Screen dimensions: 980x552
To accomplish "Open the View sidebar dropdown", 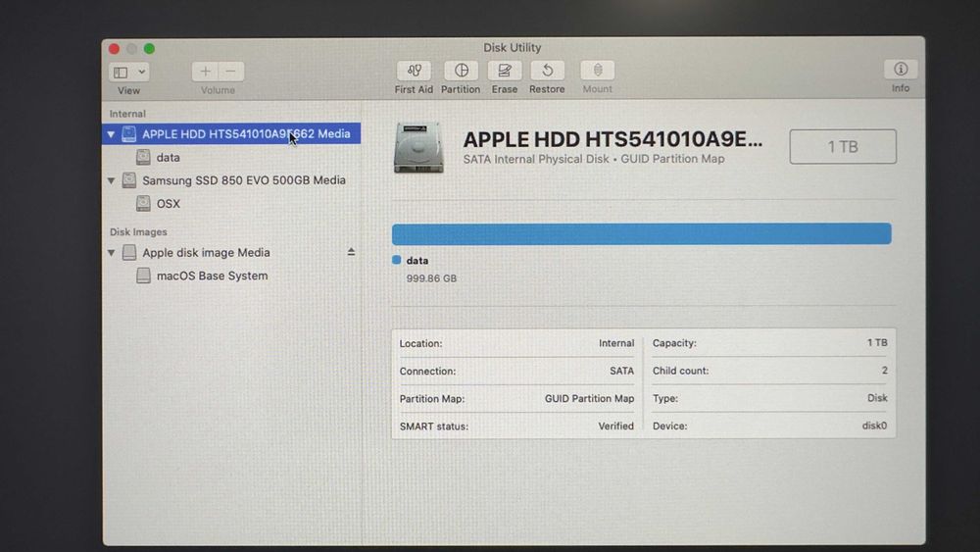I will click(x=128, y=72).
